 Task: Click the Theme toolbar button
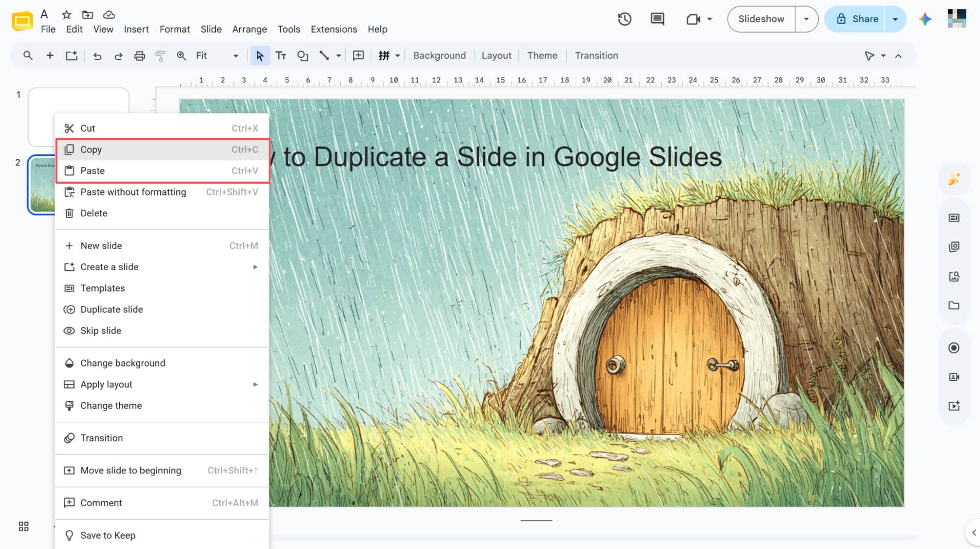tap(542, 56)
